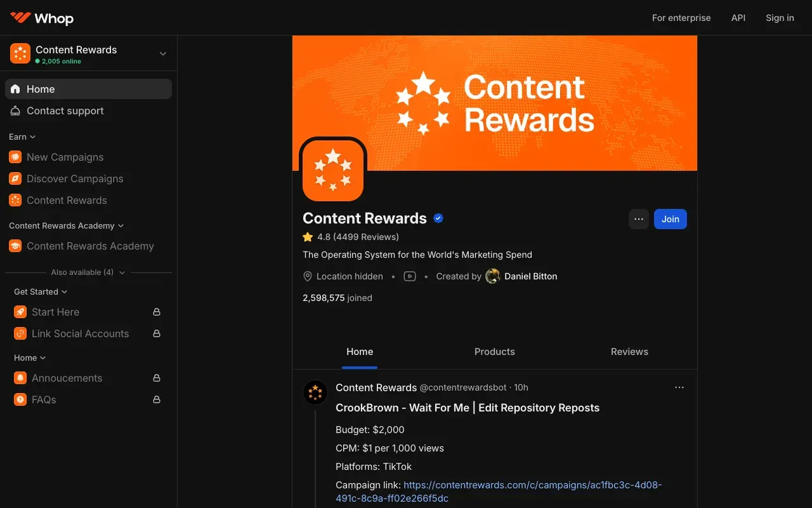Collapse the Earn section
Image resolution: width=812 pixels, height=508 pixels.
click(22, 137)
